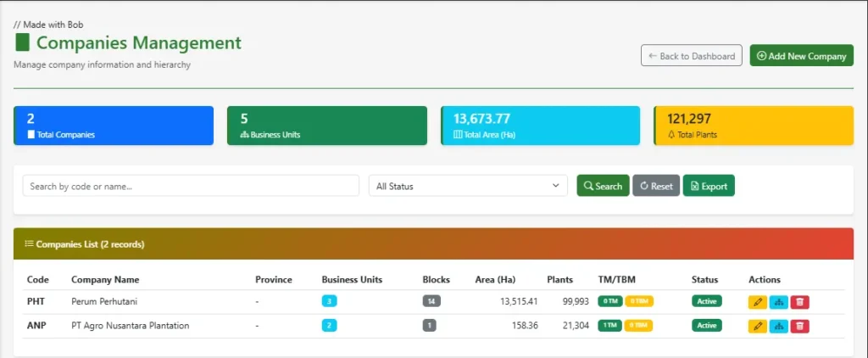The width and height of the screenshot is (868, 358).
Task: Click the 13,673.77 total area figure
Action: tap(481, 119)
